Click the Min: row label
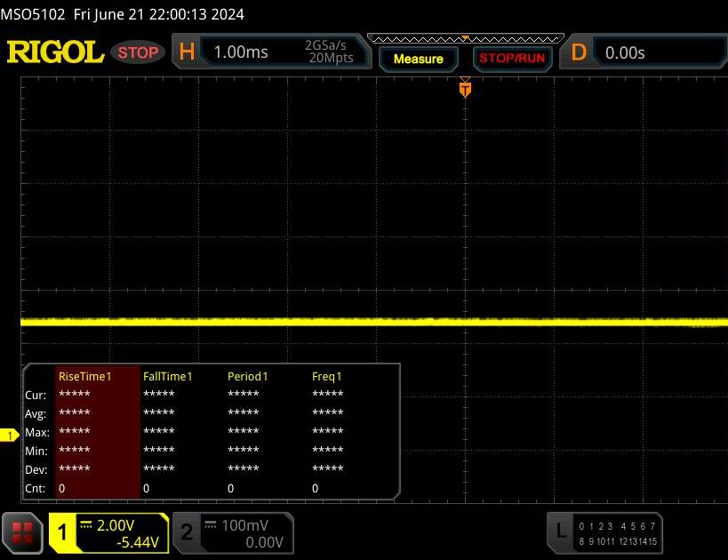The image size is (728, 560). [36, 451]
